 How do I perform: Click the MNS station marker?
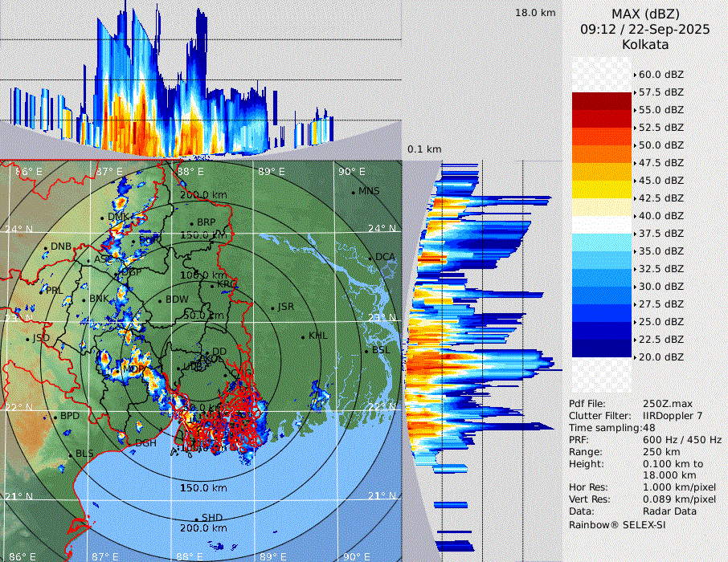[353, 191]
